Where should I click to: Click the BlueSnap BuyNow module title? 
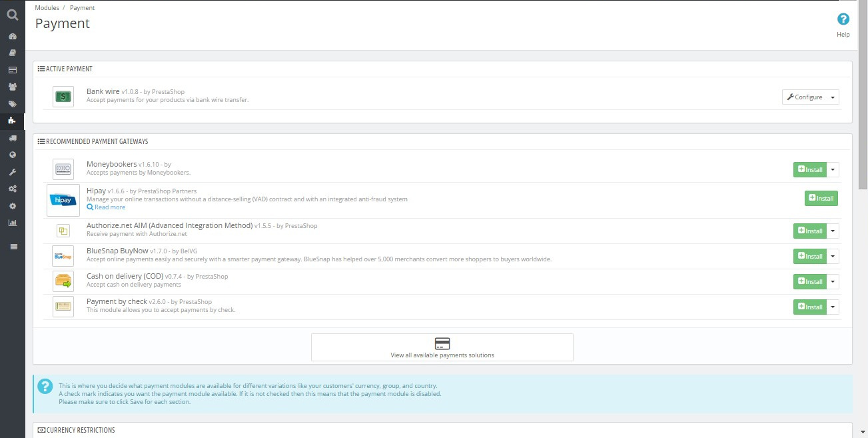[117, 251]
